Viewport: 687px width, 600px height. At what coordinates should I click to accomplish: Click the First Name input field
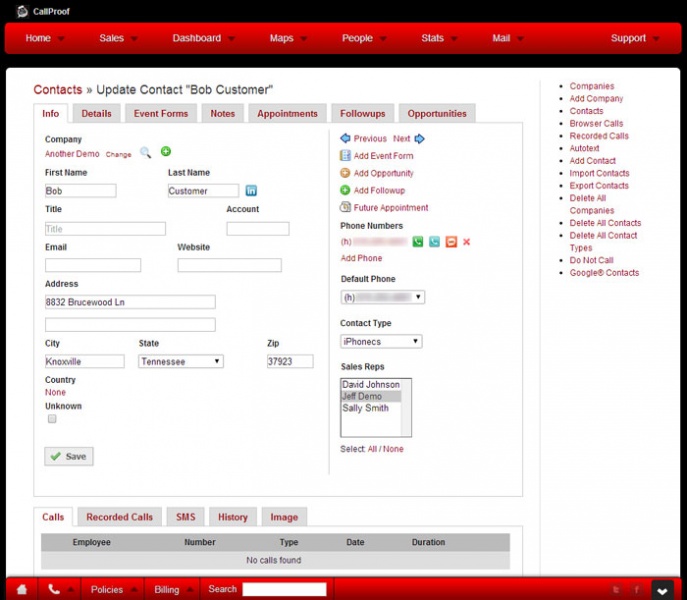(81, 191)
